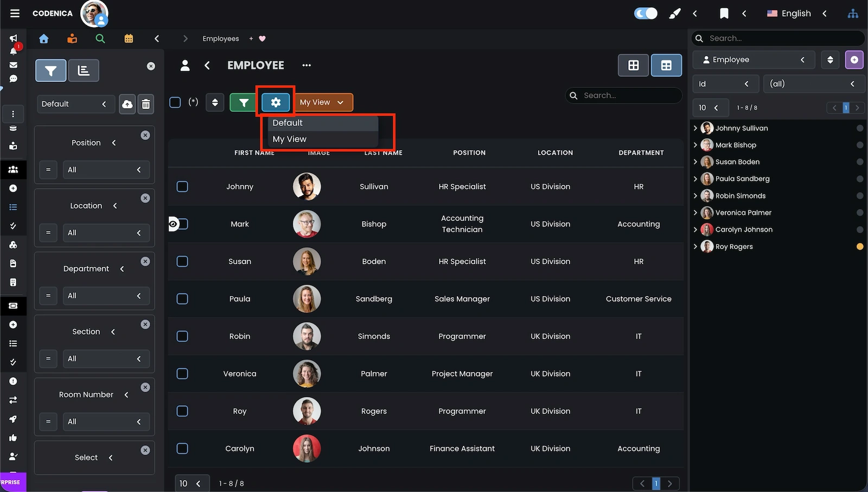
Task: Check the checkbox on Johnny's table row
Action: coord(182,186)
